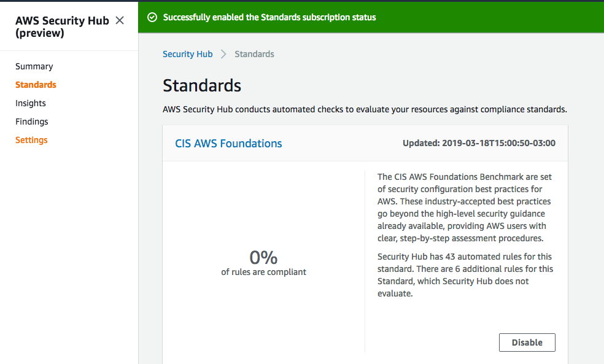Click the CIS Benchmark description paragraph

465,207
